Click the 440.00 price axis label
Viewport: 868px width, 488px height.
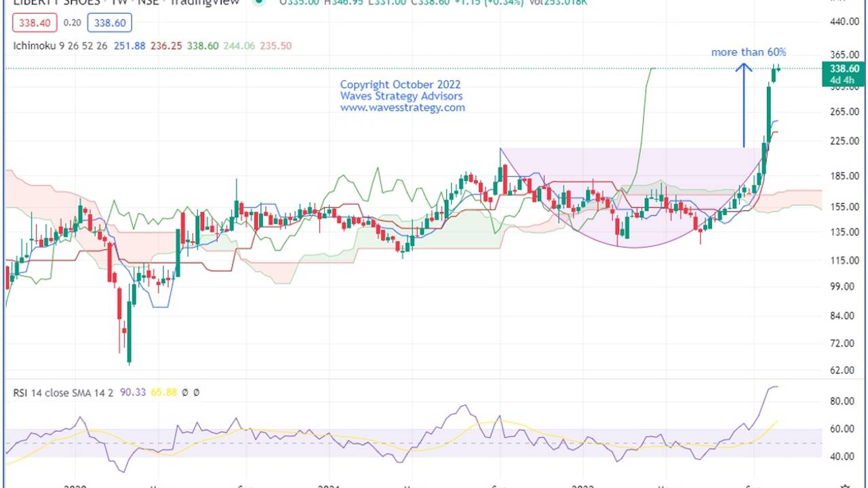pyautogui.click(x=845, y=22)
